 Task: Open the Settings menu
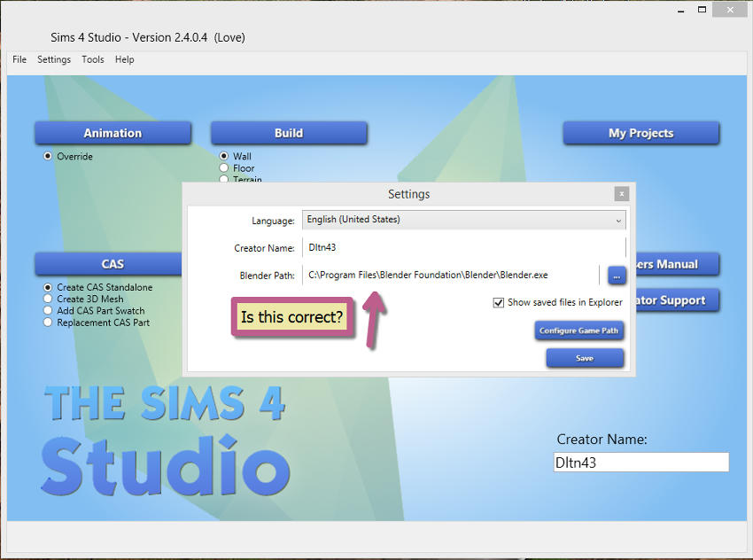pyautogui.click(x=54, y=59)
